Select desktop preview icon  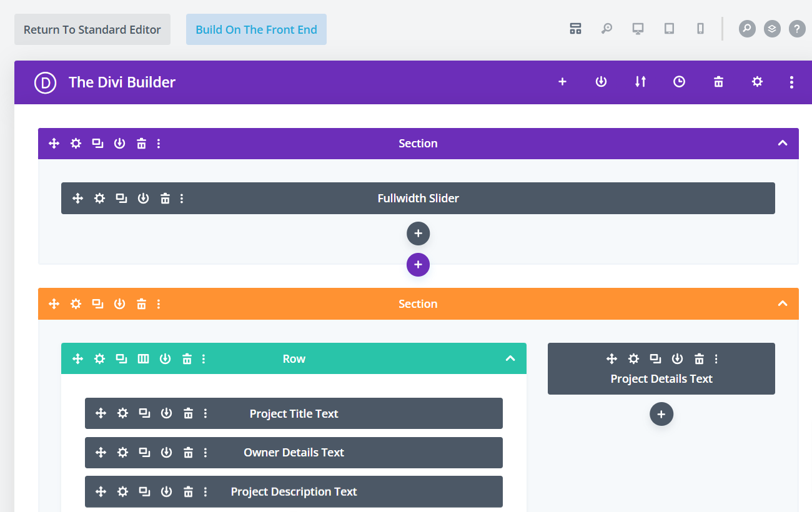click(x=638, y=29)
